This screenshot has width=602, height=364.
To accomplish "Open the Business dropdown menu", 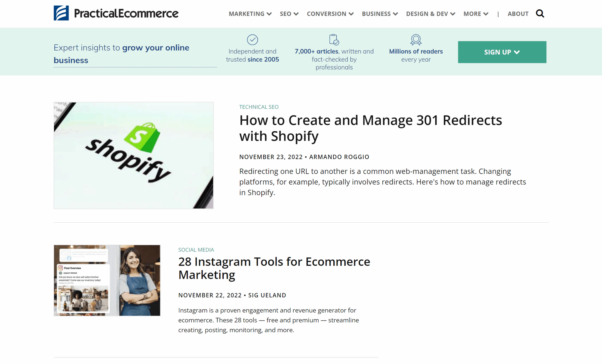I will (x=380, y=14).
